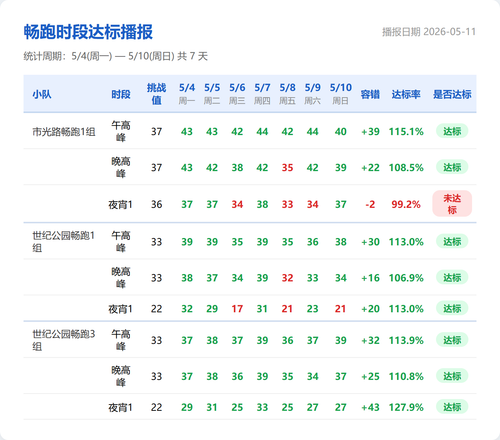Click the 容错 value +16
The height and width of the screenshot is (440, 500).
pos(370,278)
